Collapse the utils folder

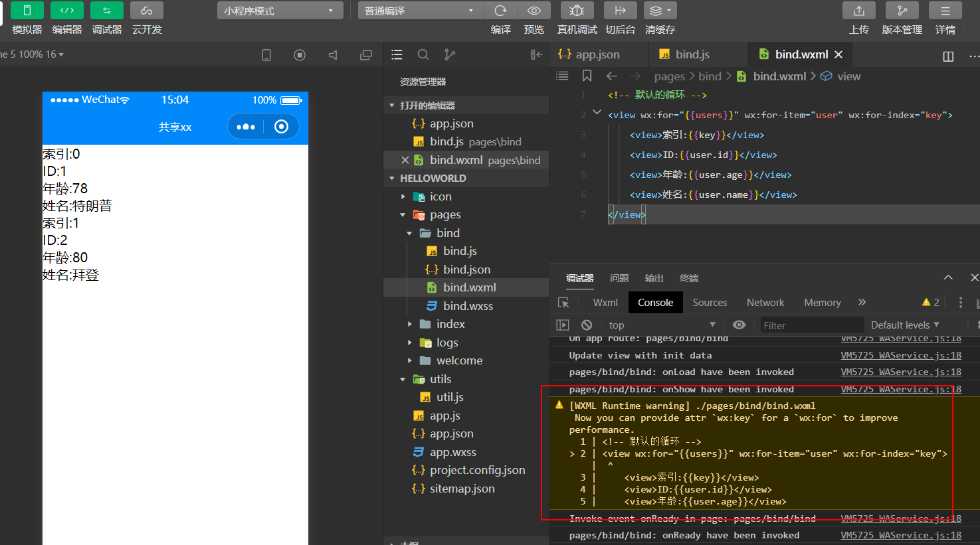[x=403, y=379]
